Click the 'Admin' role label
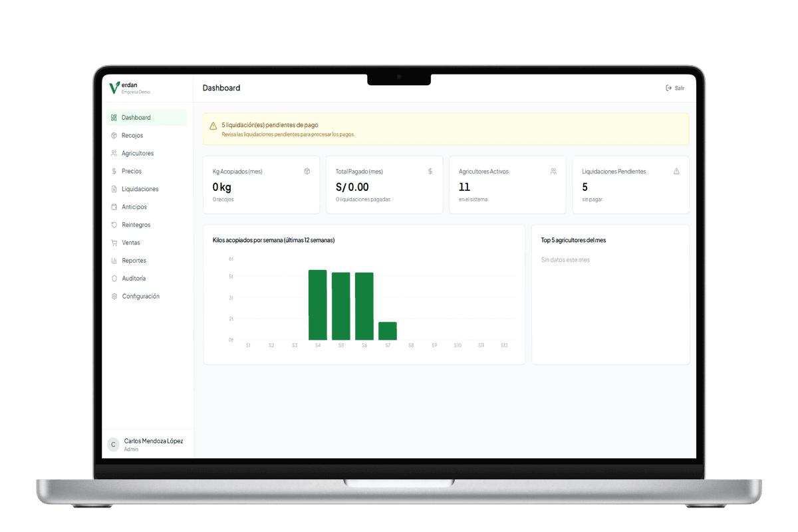This screenshot has width=798, height=532. (132, 450)
